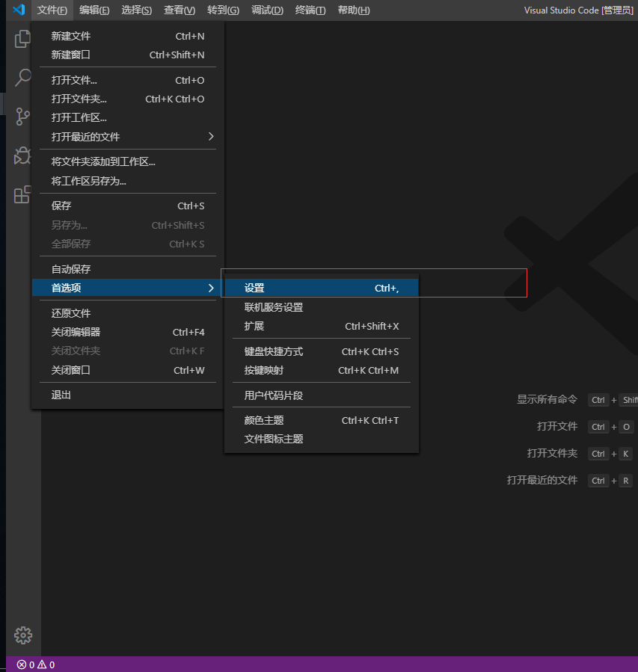
Task: Click the 打开文件 welcome shortcut label
Action: click(x=557, y=426)
